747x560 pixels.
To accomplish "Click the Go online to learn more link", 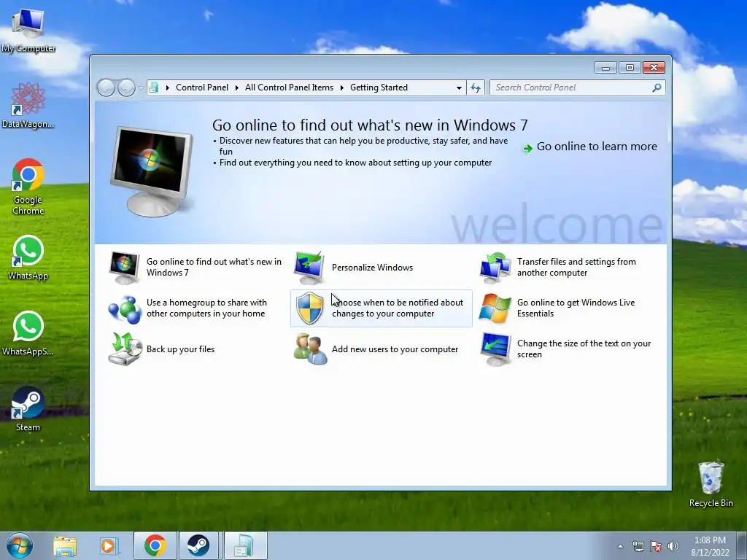I will pos(597,146).
